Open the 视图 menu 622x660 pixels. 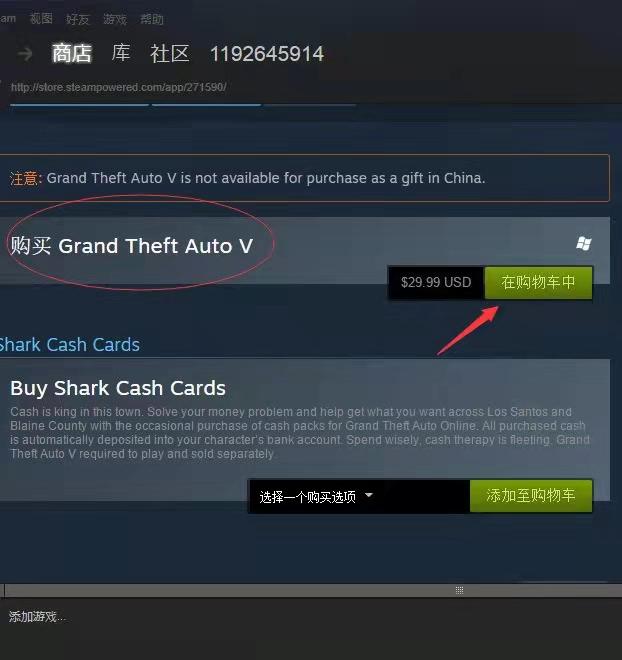41,19
